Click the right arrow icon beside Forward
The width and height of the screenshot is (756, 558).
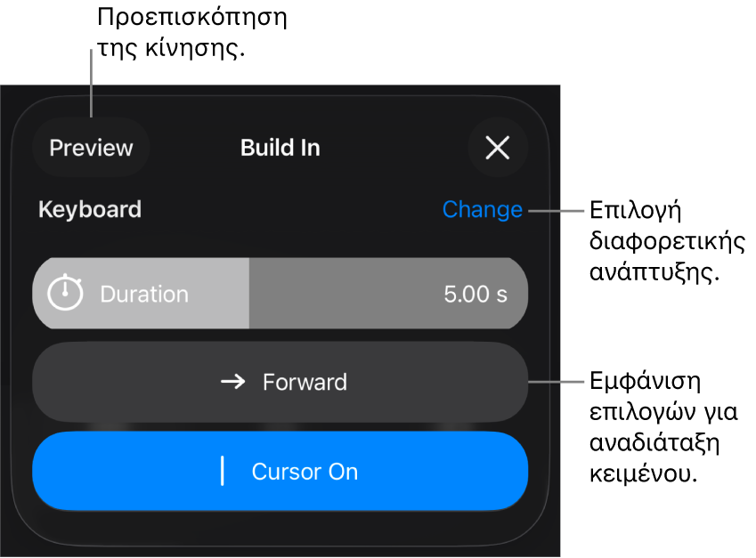coord(233,382)
